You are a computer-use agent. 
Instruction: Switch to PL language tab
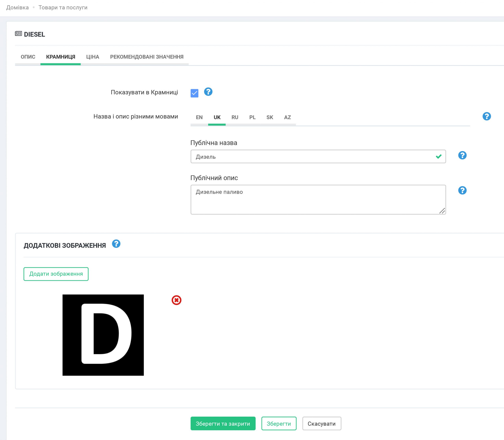252,117
